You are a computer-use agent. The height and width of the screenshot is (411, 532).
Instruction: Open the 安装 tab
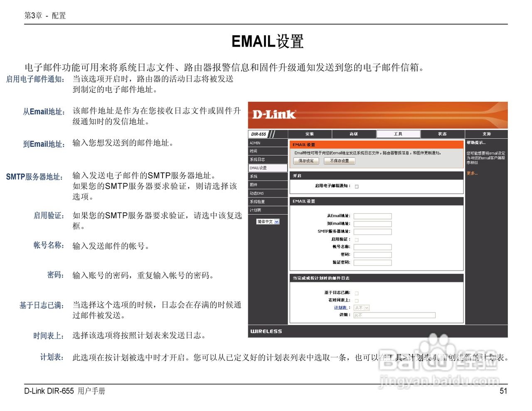point(310,134)
